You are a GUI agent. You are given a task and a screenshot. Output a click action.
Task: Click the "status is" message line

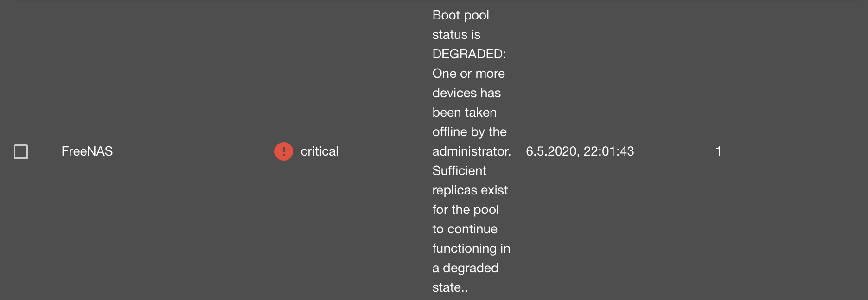point(456,35)
